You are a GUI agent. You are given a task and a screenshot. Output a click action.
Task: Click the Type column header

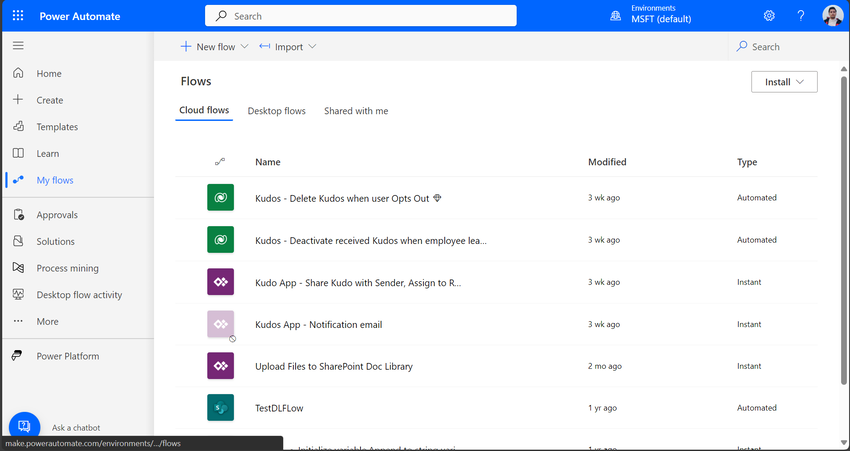click(747, 162)
